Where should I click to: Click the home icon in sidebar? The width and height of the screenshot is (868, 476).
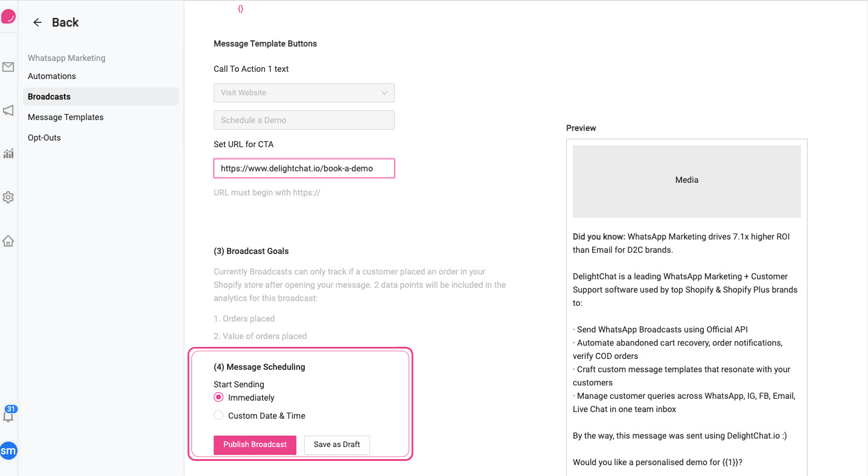[8, 241]
